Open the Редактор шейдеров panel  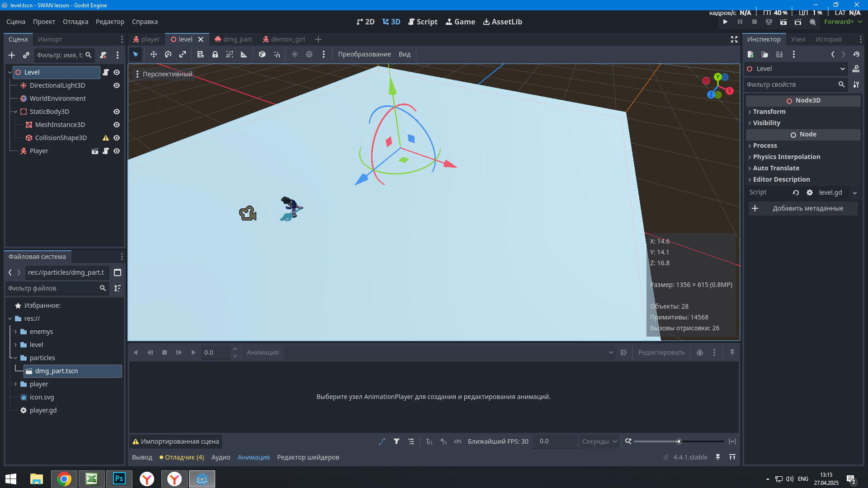tap(308, 457)
